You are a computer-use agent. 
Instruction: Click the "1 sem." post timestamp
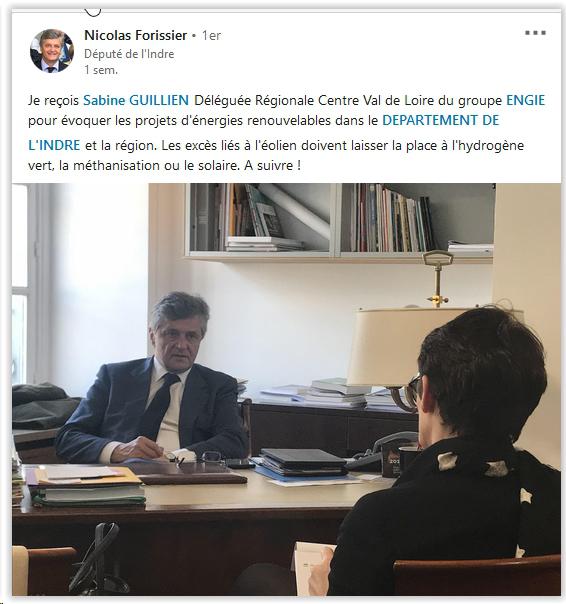pos(101,70)
